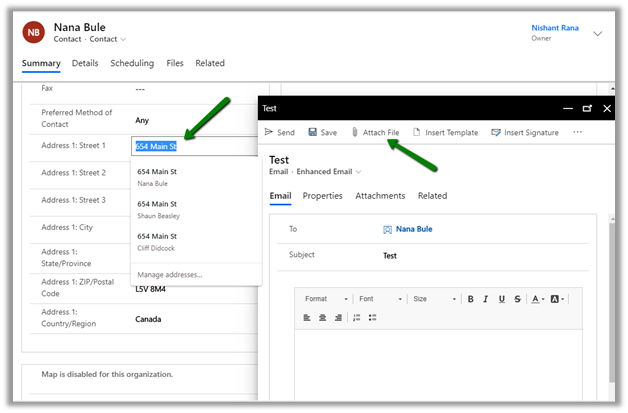
Task: Toggle underline formatting in editor
Action: (x=501, y=299)
